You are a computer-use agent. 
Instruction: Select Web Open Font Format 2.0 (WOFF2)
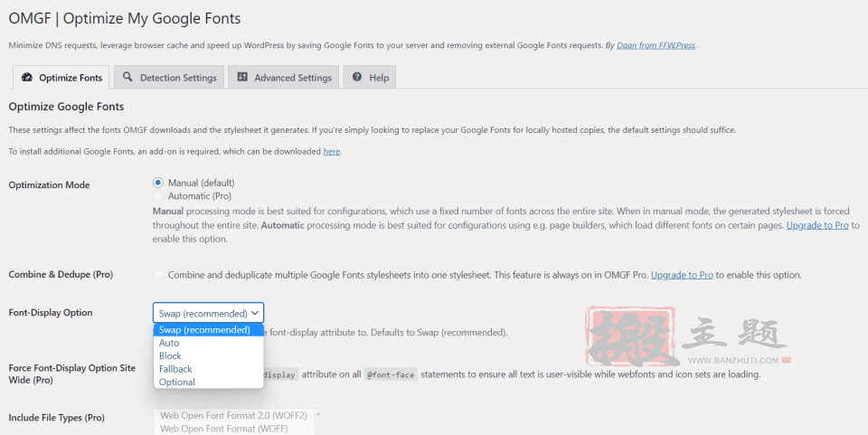tap(233, 415)
